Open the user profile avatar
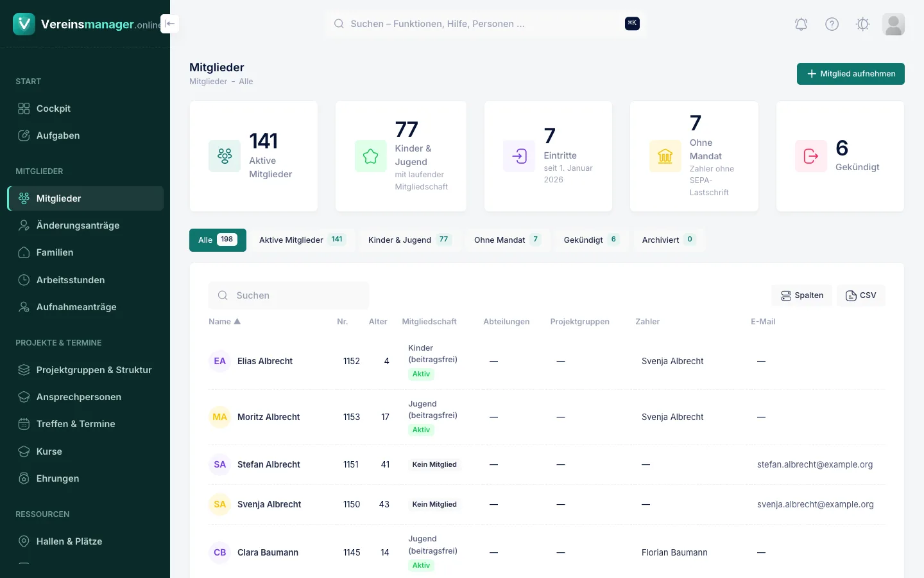 click(893, 24)
